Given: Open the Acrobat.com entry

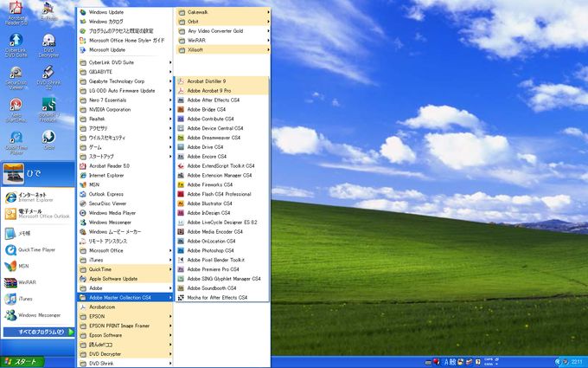Looking at the screenshot, I should [x=125, y=307].
